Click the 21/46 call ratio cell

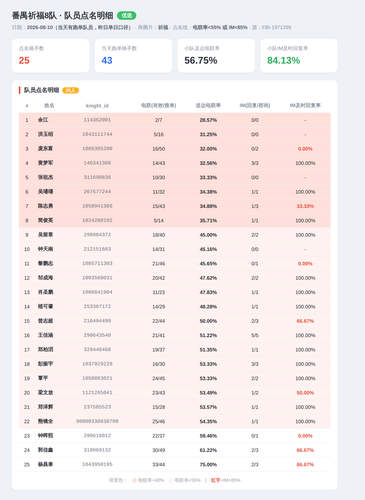[x=159, y=263]
